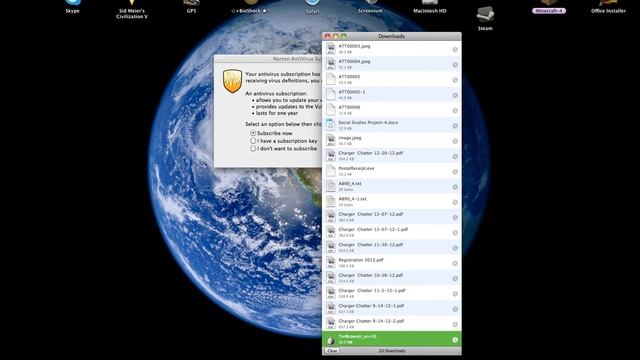Viewport: 640px width, 360px height.
Task: Click the Macintosh HD desktop label
Action: coord(429,11)
